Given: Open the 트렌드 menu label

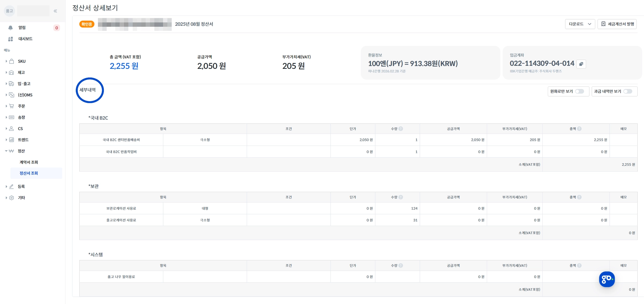Looking at the screenshot, I should click(23, 140).
